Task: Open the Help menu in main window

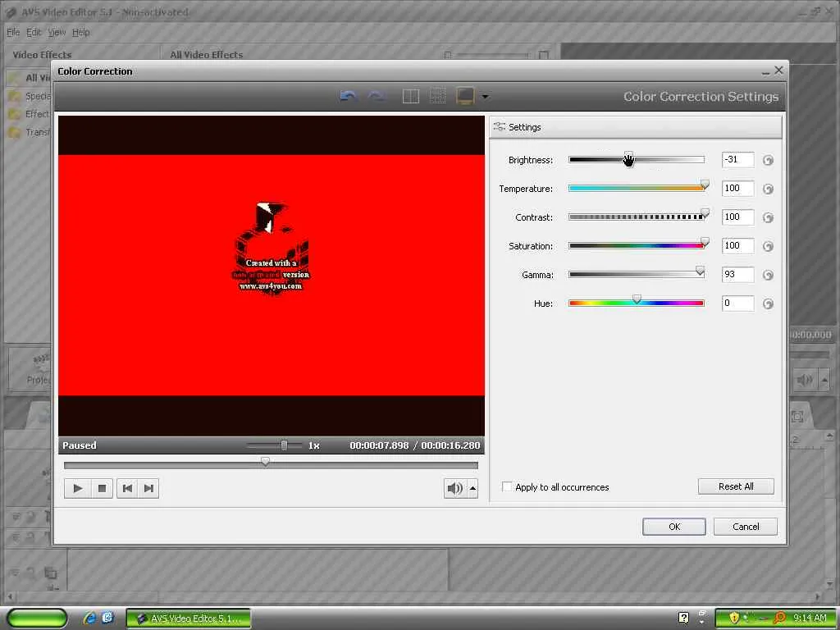Action: click(x=81, y=32)
